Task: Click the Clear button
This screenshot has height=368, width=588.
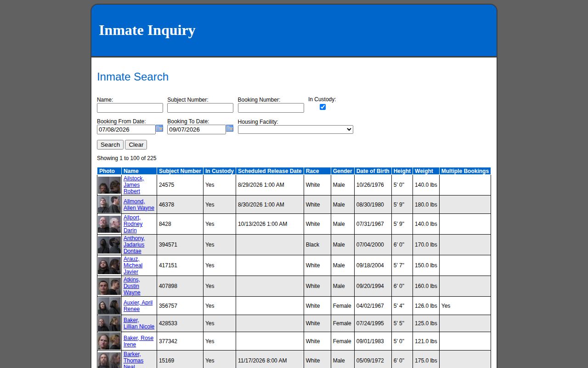Action: click(136, 144)
